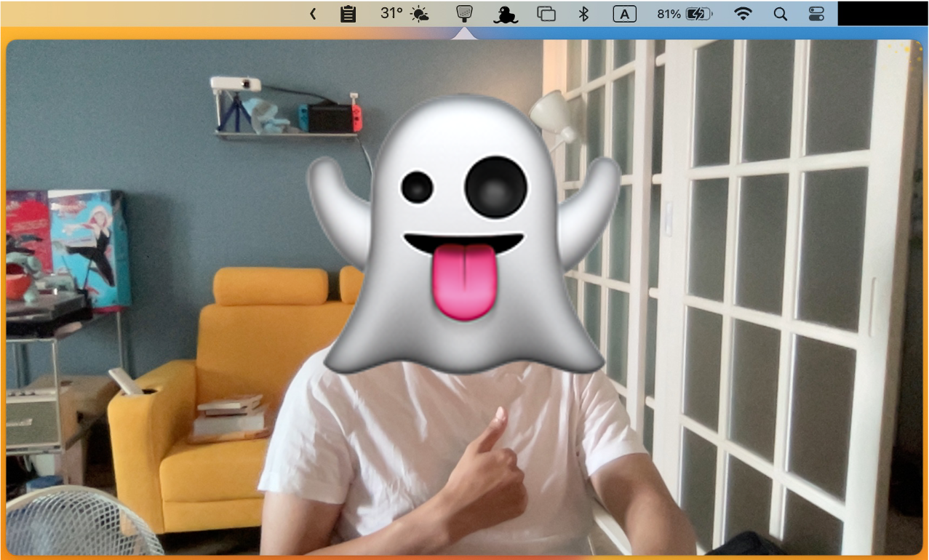Open the overlapping windows menu bar icon

point(546,14)
